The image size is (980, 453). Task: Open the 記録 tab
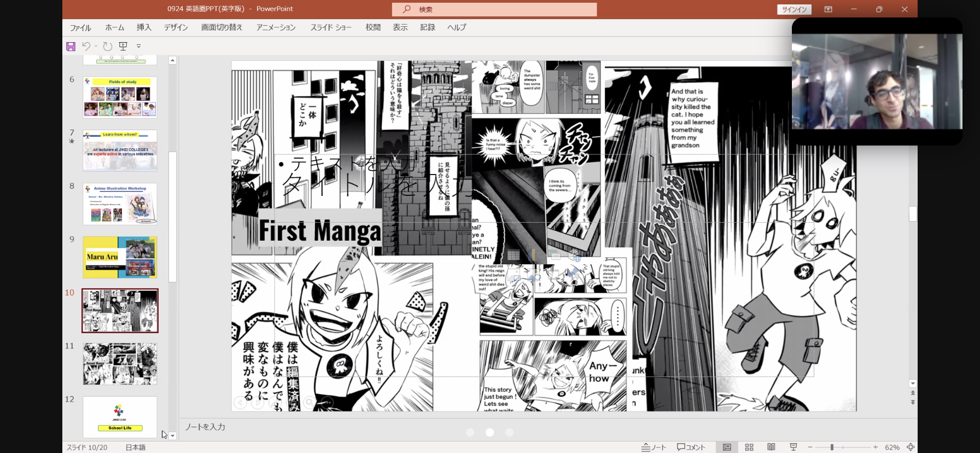[x=428, y=27]
